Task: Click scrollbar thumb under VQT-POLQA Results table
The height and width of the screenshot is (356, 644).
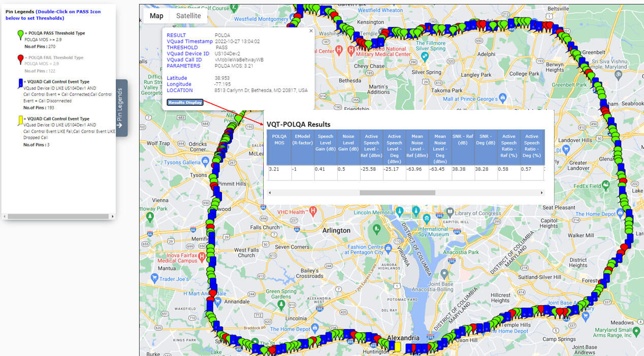Action: click(398, 193)
